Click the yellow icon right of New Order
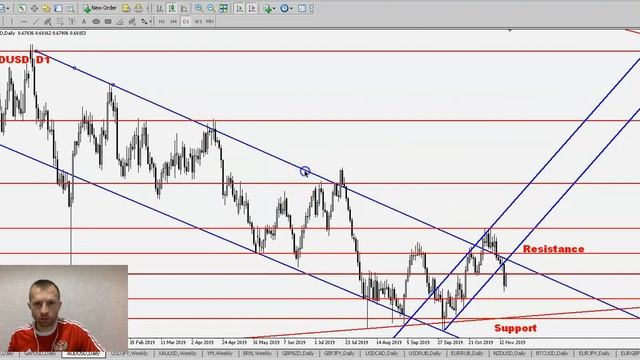Viewport: 640px width, 360px height. (x=126, y=8)
